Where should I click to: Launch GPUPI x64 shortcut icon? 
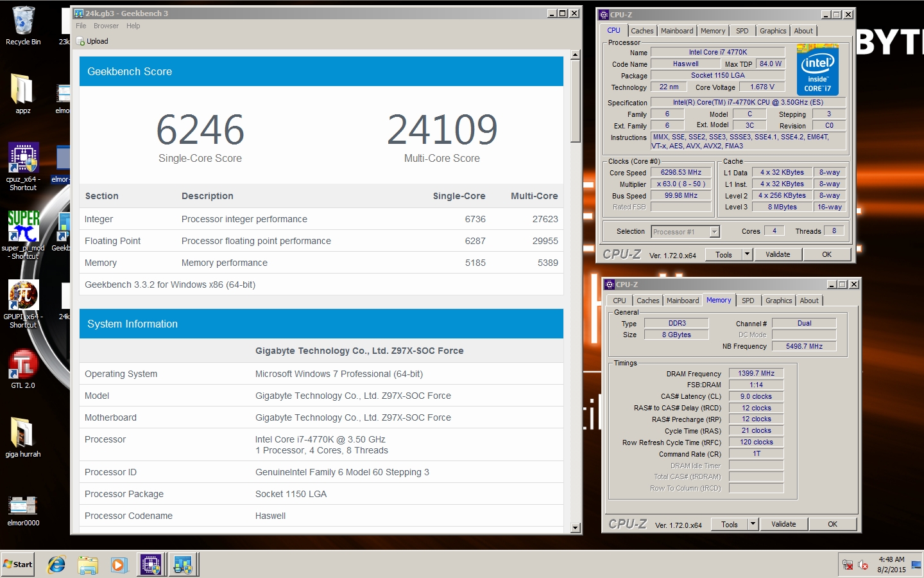[23, 304]
